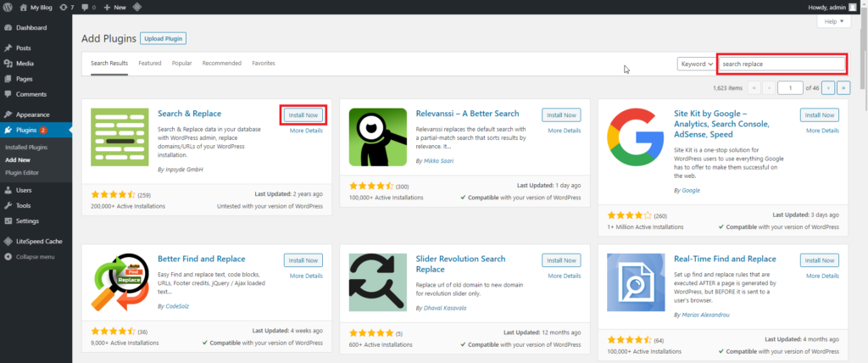Open More Details for Site Kit by Google

point(822,131)
